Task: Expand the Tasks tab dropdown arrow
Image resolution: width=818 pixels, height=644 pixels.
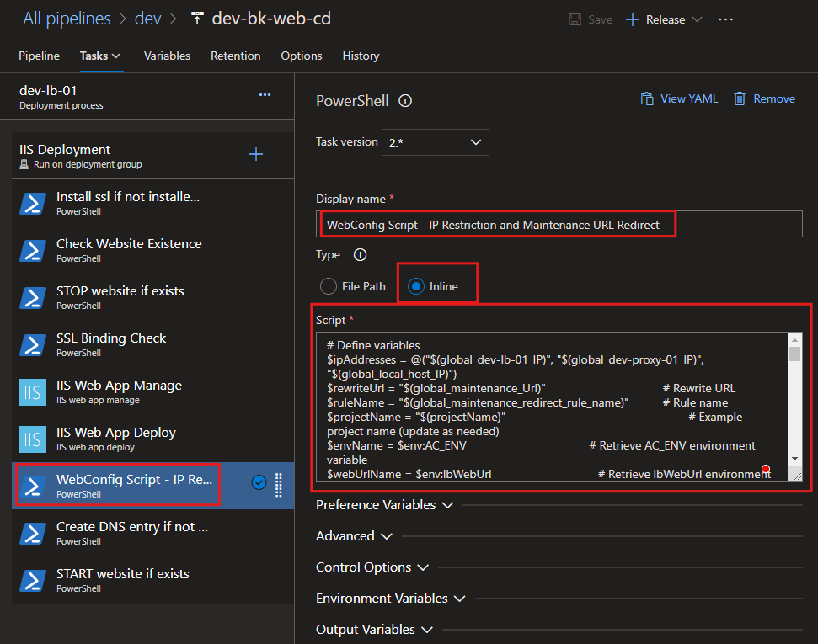Action: coord(115,56)
